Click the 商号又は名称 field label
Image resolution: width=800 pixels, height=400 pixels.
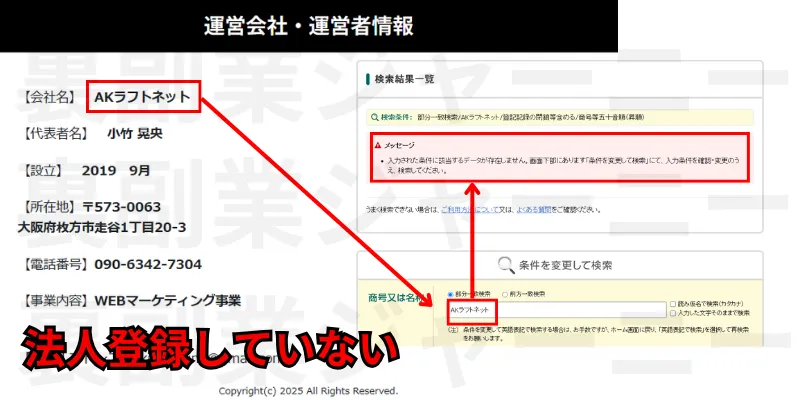coord(397,298)
